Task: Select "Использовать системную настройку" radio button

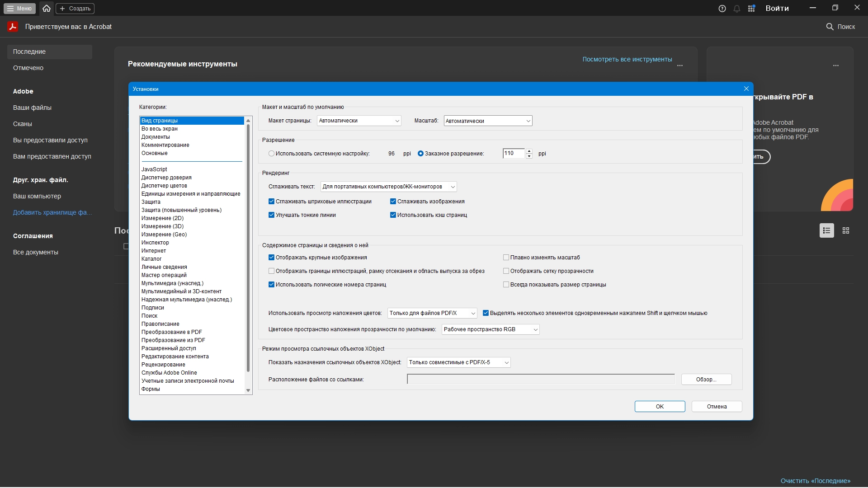Action: click(x=271, y=154)
